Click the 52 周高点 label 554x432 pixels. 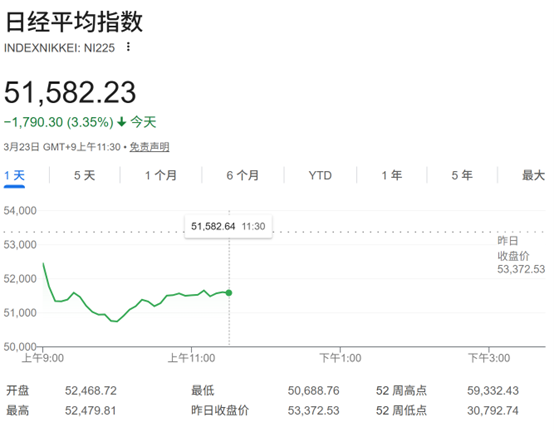(401, 391)
